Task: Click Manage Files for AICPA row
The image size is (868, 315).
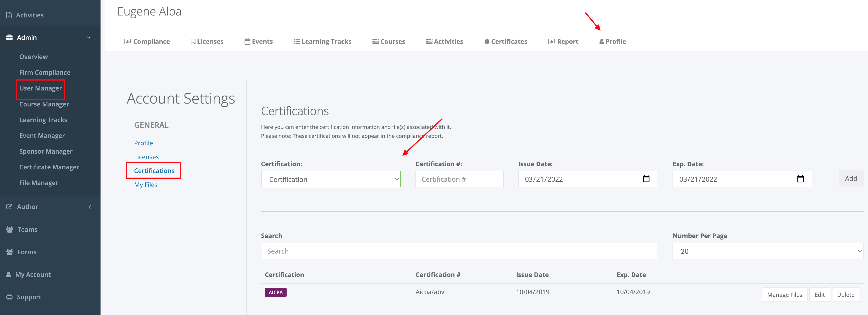Action: click(784, 295)
